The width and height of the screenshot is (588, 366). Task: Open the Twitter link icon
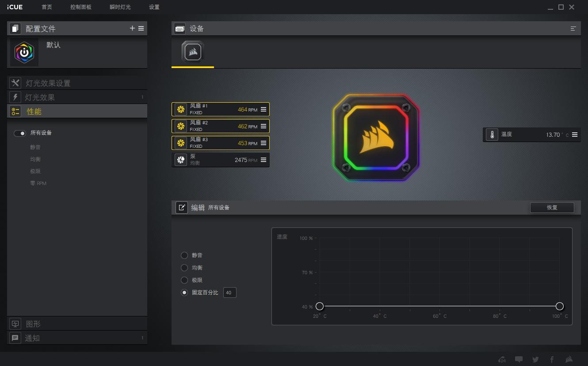(535, 359)
